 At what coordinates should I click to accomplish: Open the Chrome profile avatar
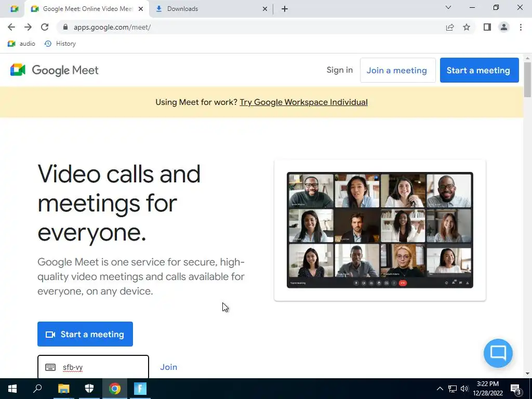[x=504, y=27]
